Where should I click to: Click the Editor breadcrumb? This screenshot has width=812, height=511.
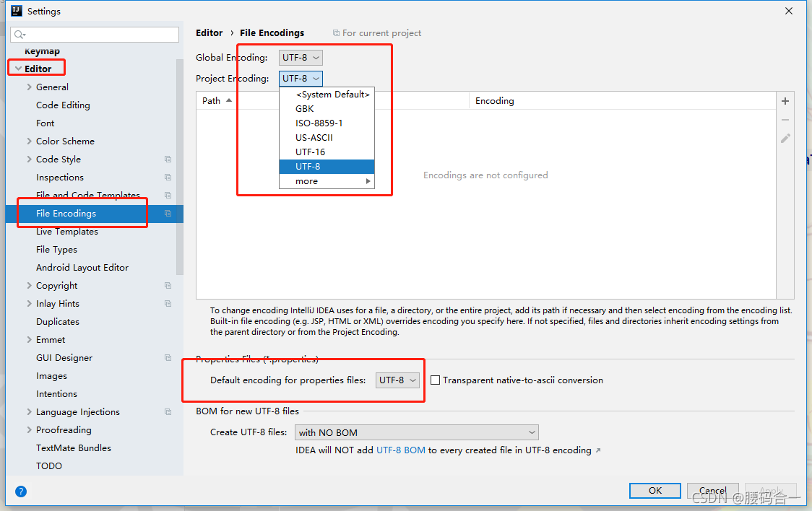point(210,33)
